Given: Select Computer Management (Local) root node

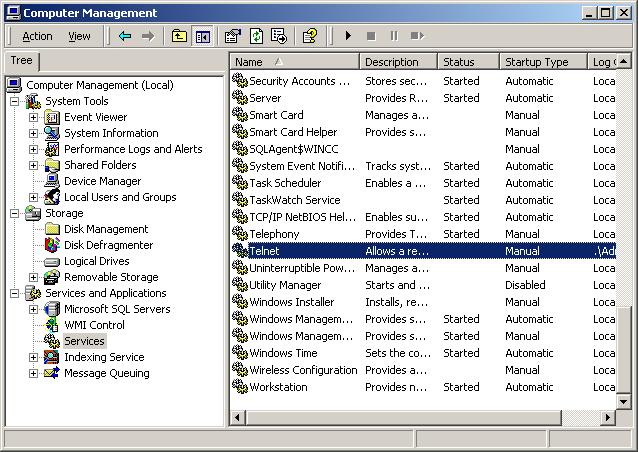Looking at the screenshot, I should coord(100,85).
